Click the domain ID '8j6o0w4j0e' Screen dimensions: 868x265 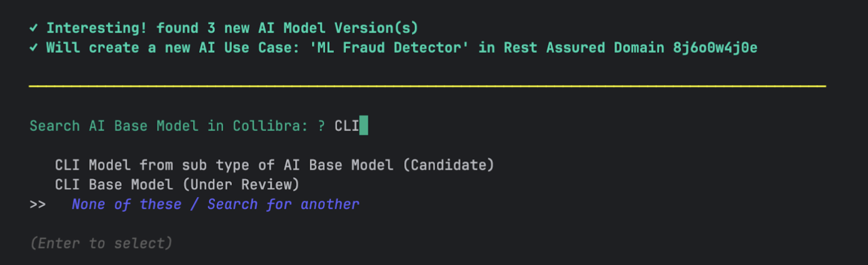(x=715, y=48)
